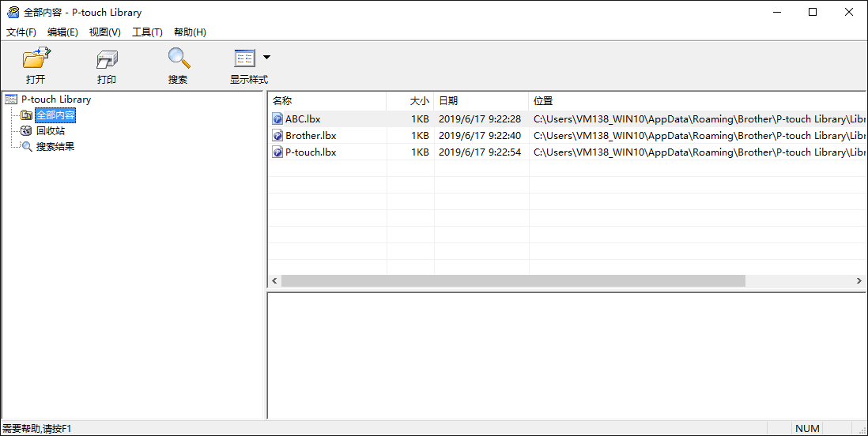Select 回收站 in the folder tree

point(51,131)
